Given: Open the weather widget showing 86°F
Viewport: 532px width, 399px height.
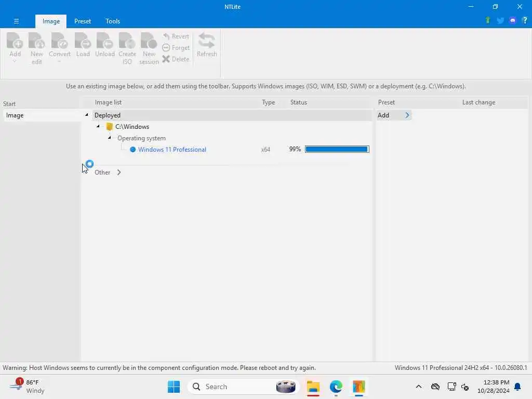Looking at the screenshot, I should pyautogui.click(x=27, y=387).
